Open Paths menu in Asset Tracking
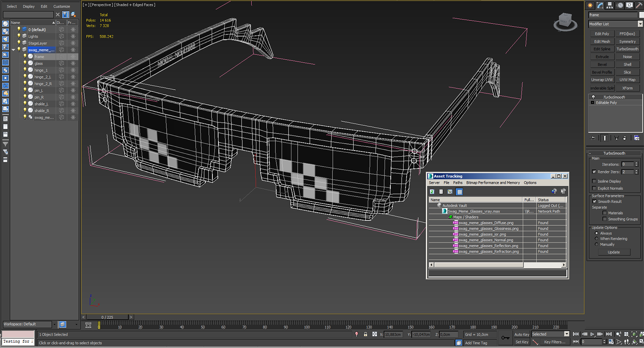644x348 pixels. click(x=458, y=183)
